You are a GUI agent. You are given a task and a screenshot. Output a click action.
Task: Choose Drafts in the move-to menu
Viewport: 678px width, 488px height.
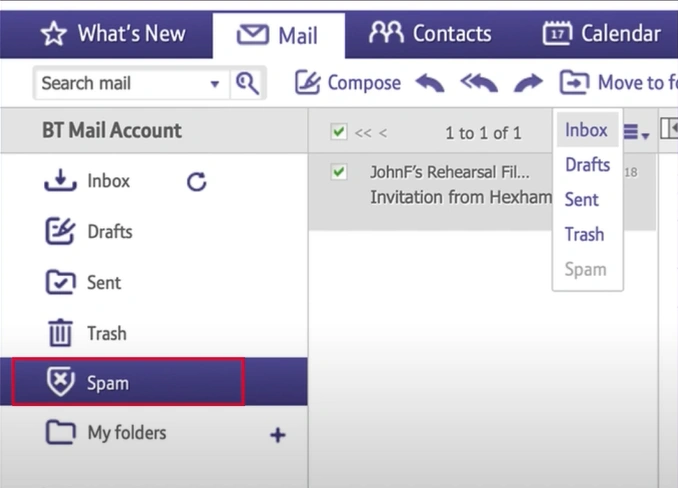(x=587, y=165)
